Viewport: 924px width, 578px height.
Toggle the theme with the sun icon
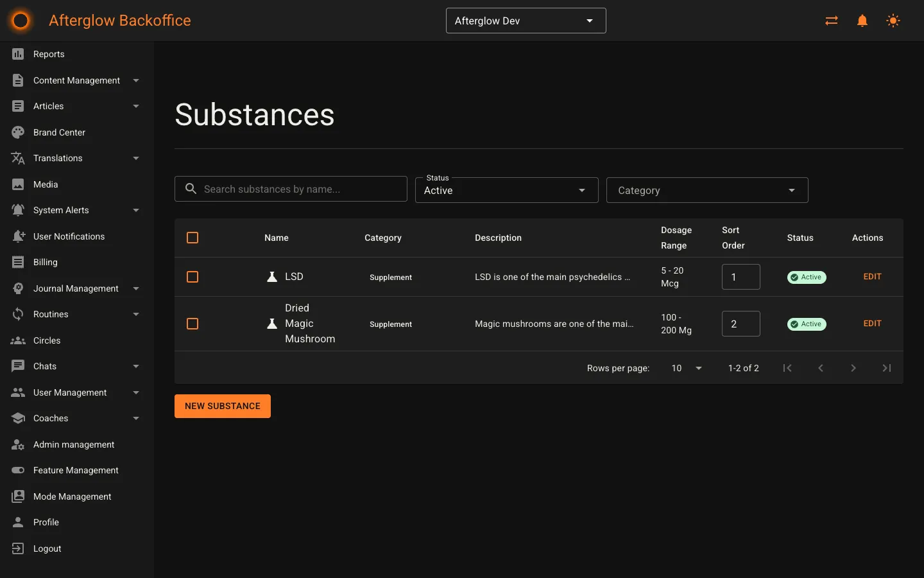[x=893, y=21]
